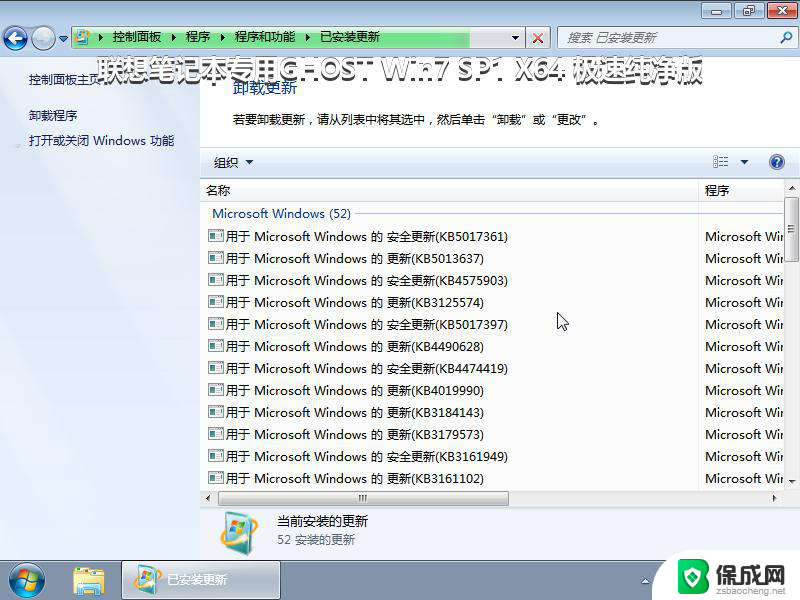This screenshot has width=800, height=600.
Task: Sort list by 程序 column header
Action: coord(740,191)
